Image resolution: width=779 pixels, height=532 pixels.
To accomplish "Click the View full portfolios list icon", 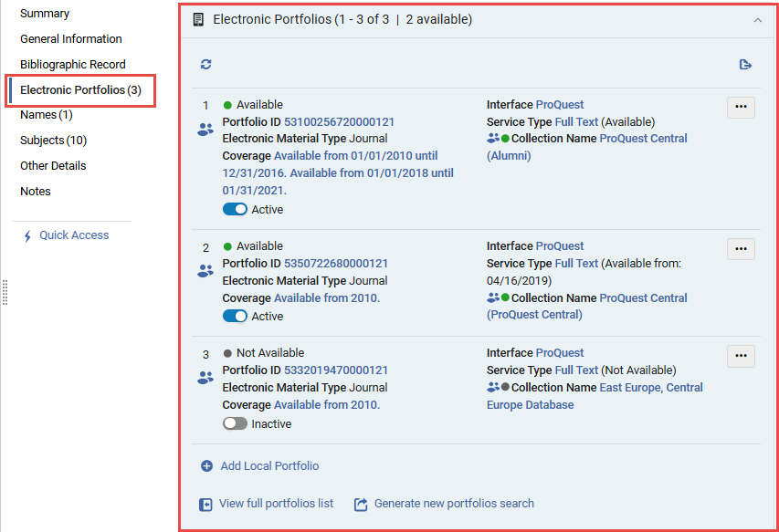I will tap(206, 504).
